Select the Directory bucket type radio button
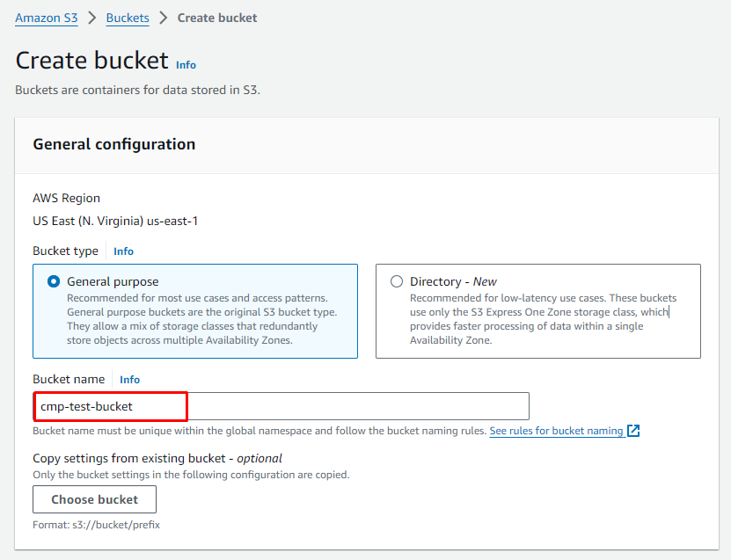This screenshot has width=731, height=560. point(397,281)
